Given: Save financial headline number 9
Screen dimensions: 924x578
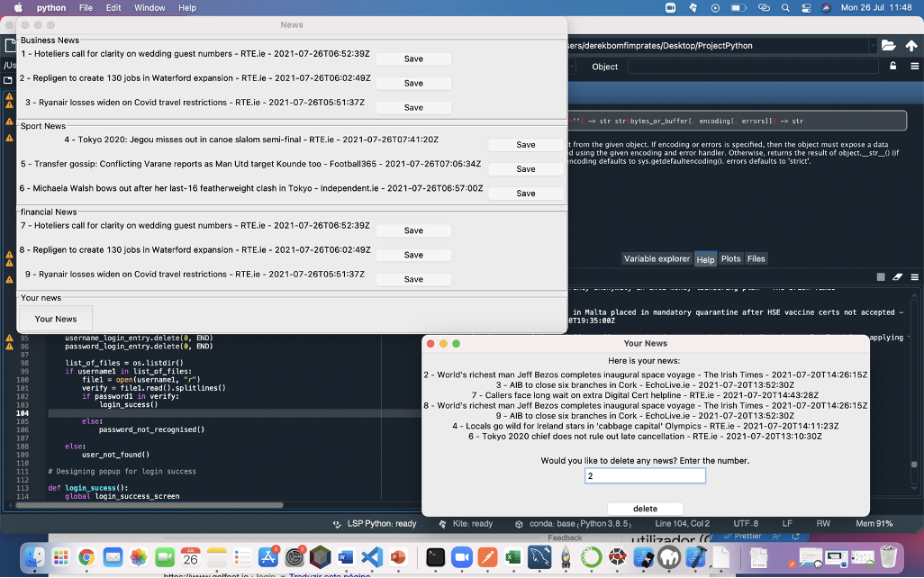Looking at the screenshot, I should pos(413,279).
